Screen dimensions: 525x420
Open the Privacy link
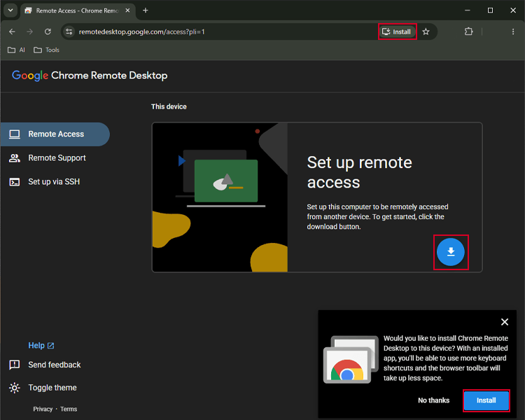click(43, 409)
